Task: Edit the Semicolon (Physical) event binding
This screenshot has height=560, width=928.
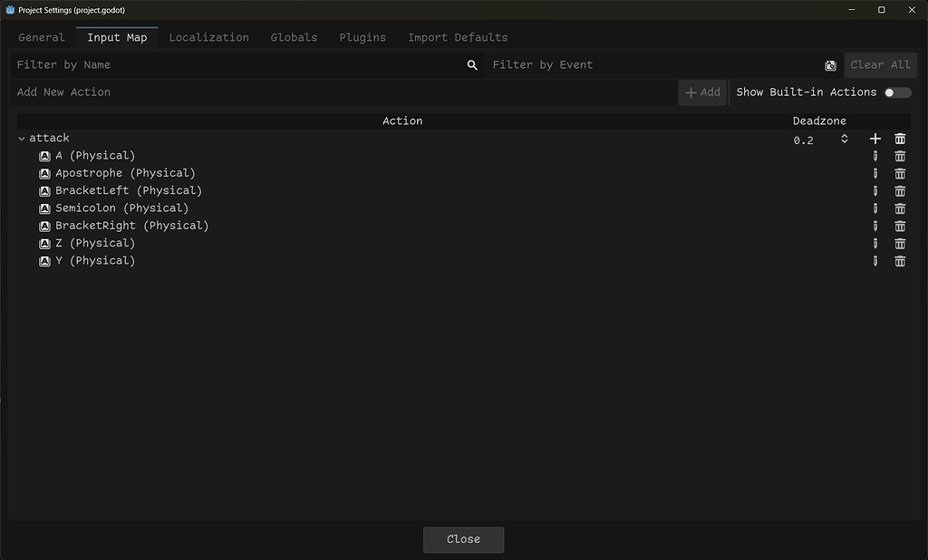Action: (x=875, y=208)
